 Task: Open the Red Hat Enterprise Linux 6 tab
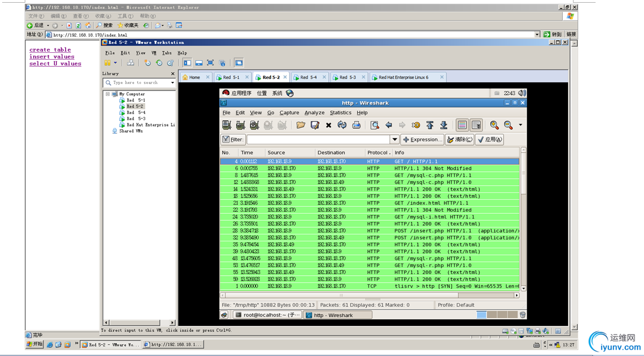coord(407,77)
